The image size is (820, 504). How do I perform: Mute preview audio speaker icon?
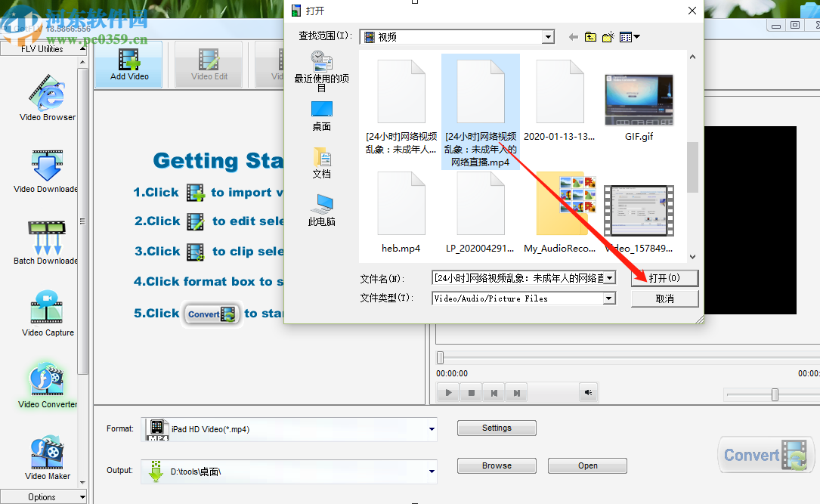(x=588, y=393)
